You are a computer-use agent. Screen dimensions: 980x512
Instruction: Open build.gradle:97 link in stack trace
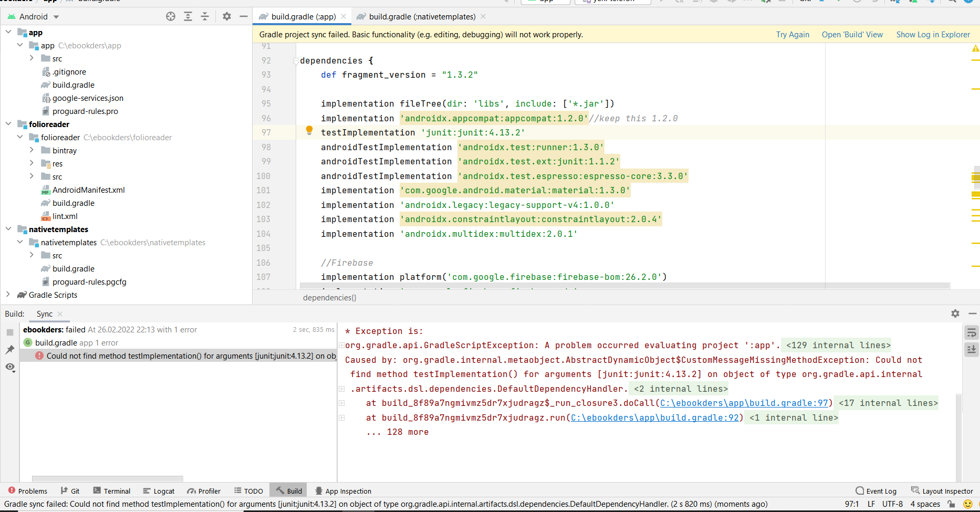[744, 403]
